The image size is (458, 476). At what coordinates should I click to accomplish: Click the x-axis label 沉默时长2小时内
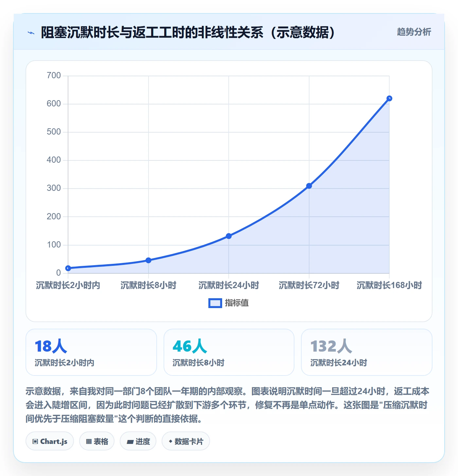point(68,285)
